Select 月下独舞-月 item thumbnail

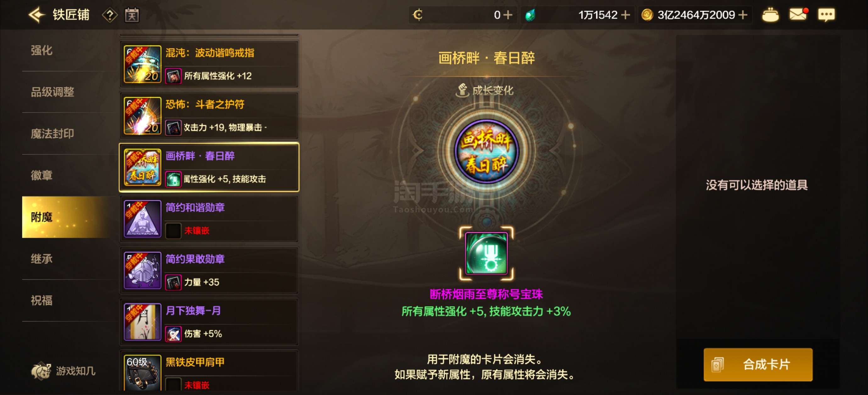[142, 322]
